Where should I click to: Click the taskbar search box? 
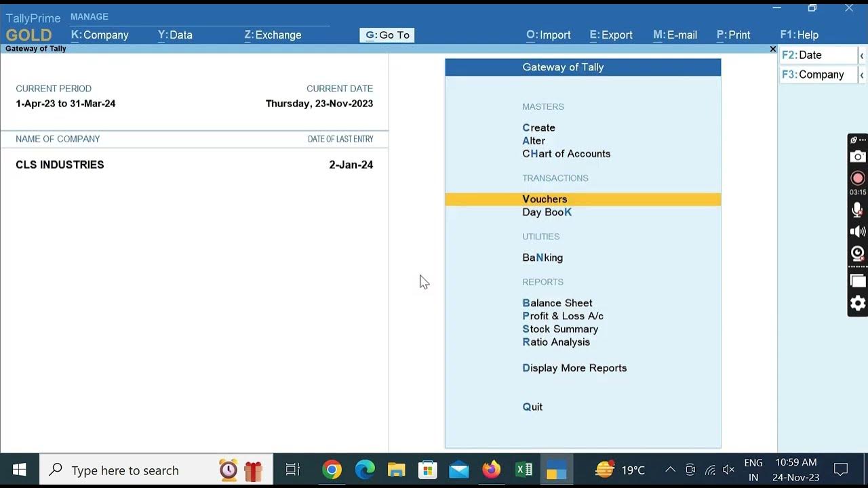(x=156, y=470)
